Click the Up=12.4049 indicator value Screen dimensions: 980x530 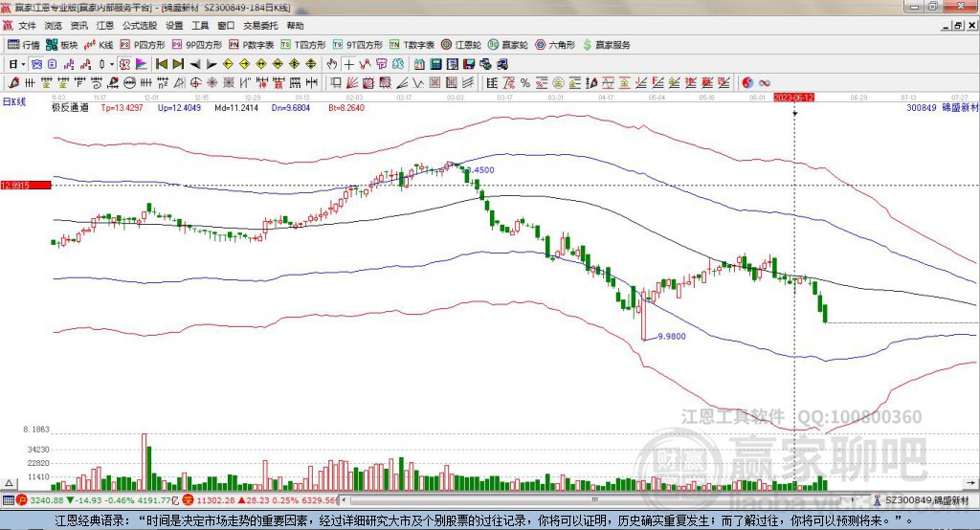pos(179,107)
